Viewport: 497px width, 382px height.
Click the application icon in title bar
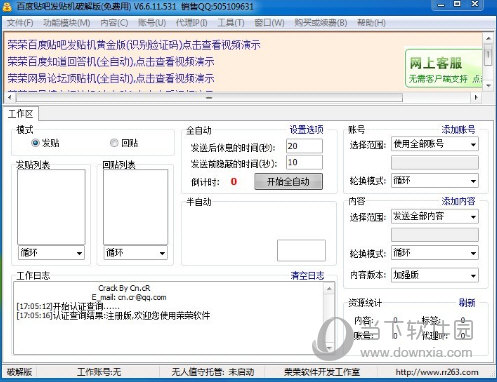[x=7, y=6]
